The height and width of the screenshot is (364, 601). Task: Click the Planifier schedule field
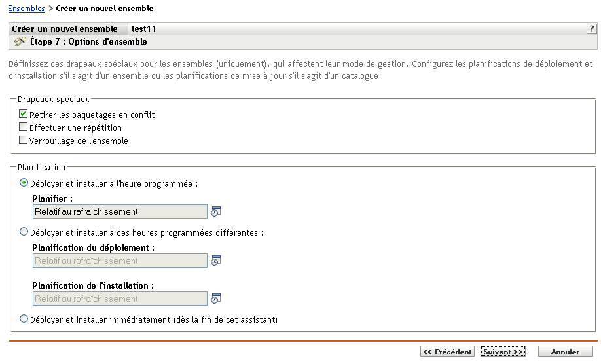(120, 211)
